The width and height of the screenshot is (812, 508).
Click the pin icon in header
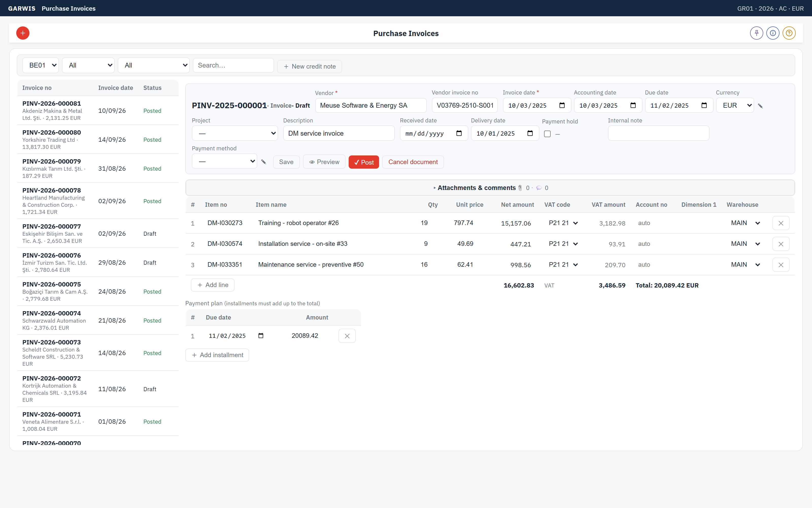[x=756, y=33]
